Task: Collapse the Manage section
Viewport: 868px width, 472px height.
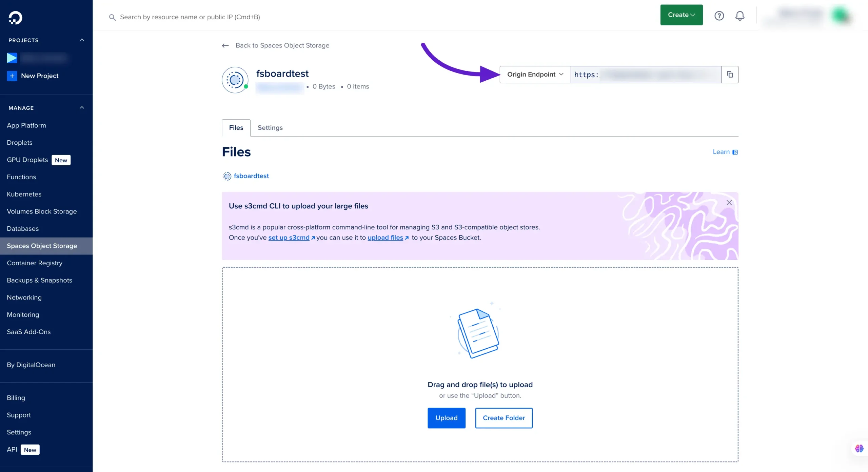Action: pos(82,108)
